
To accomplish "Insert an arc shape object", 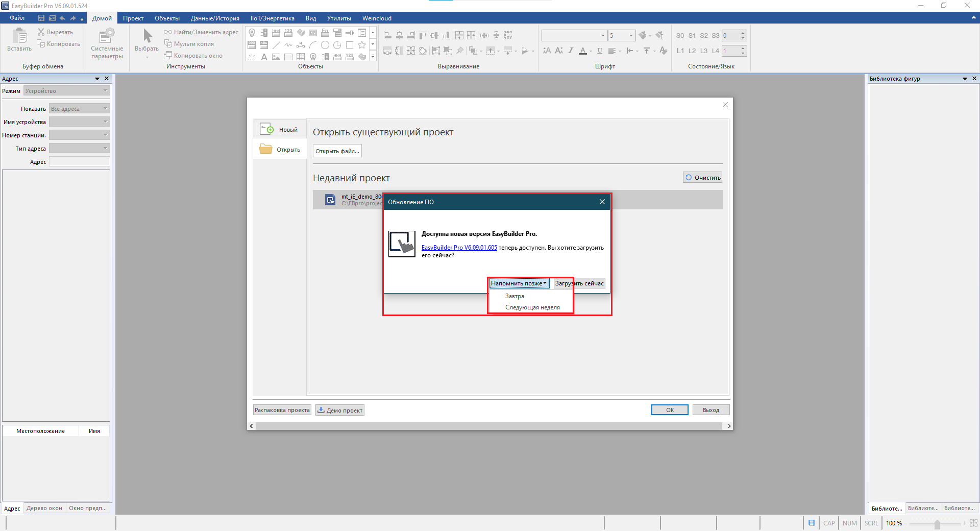I will click(313, 45).
